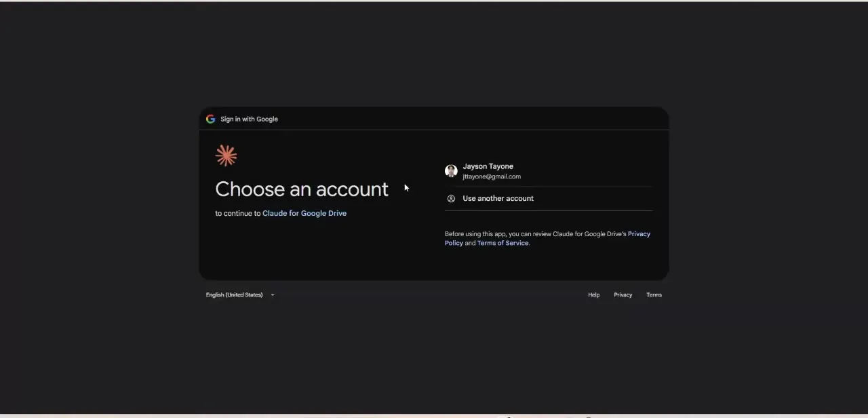
Task: Open the English (United States) language dropdown
Action: 240,294
